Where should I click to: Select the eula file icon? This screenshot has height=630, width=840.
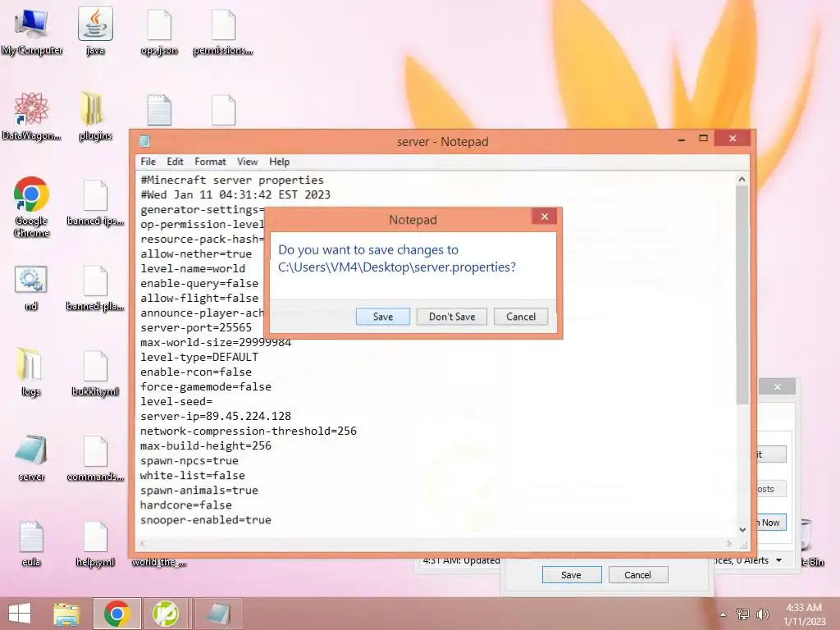click(x=31, y=545)
